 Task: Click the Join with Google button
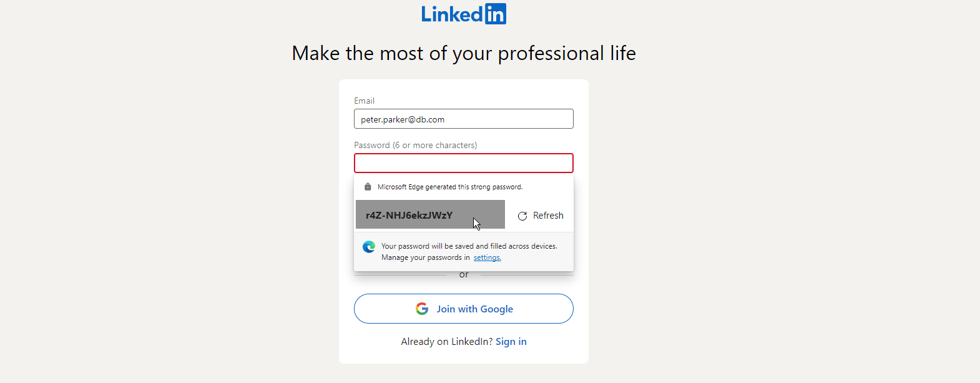click(464, 309)
